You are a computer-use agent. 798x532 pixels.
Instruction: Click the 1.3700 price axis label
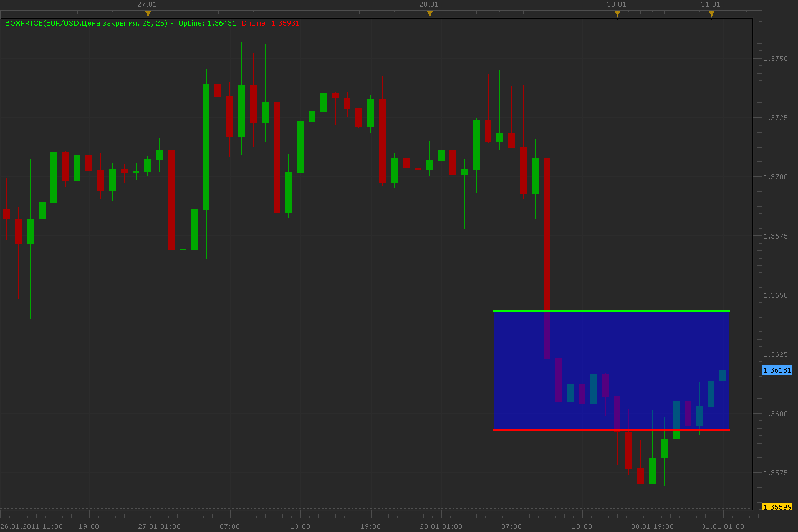click(776, 177)
